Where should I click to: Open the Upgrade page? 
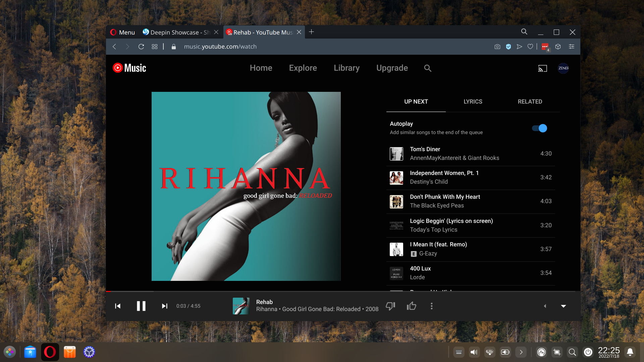coord(392,68)
